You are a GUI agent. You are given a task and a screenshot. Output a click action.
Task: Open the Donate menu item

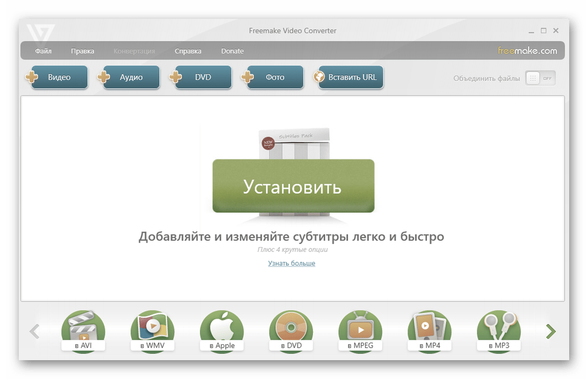[x=232, y=51]
